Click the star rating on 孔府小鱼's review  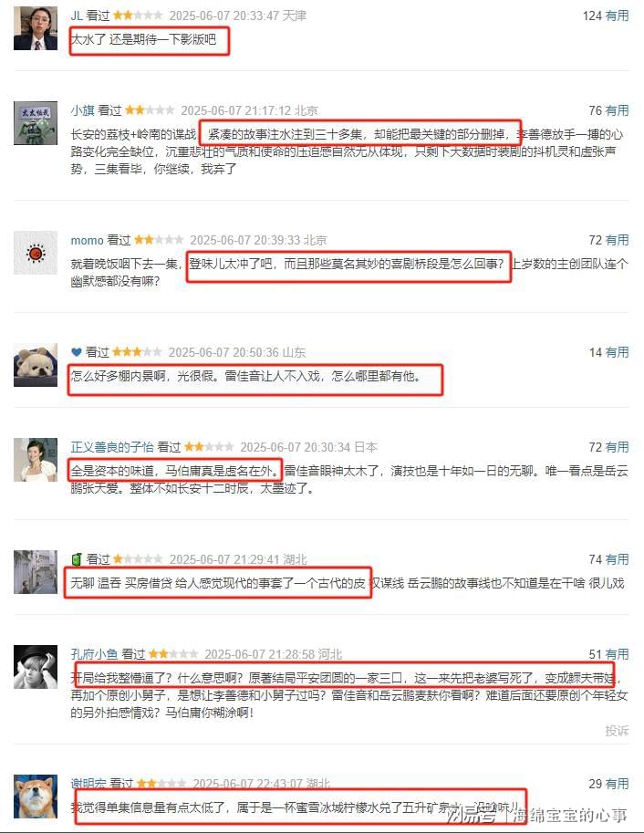(x=173, y=653)
